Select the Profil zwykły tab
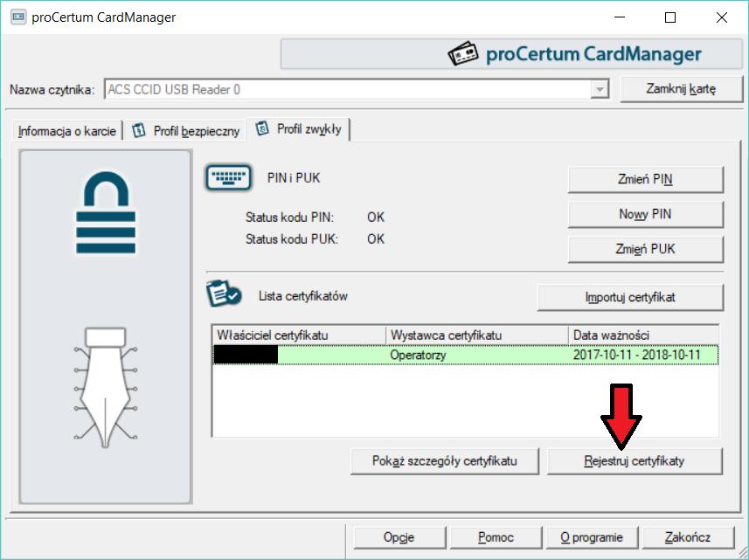 [x=298, y=129]
